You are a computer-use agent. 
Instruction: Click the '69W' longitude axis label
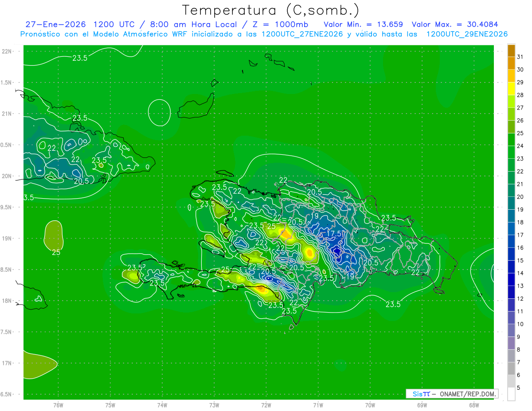click(x=422, y=405)
